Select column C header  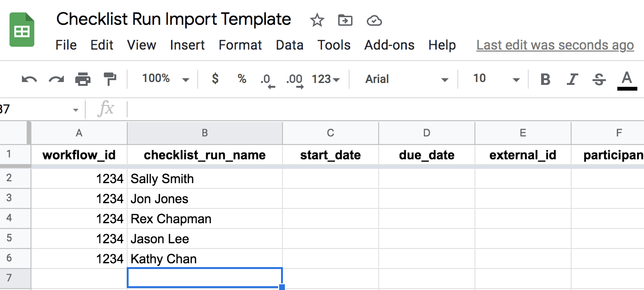pos(331,133)
